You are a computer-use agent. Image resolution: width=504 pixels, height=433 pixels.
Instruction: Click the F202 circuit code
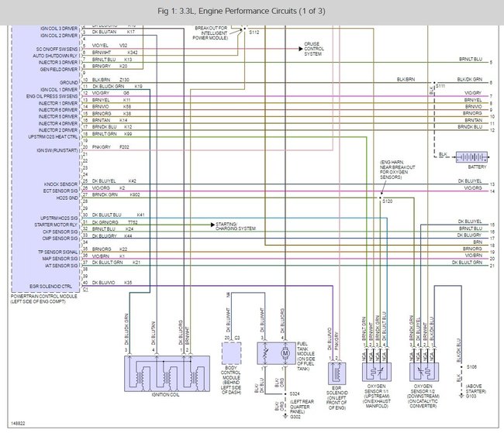tap(124, 147)
